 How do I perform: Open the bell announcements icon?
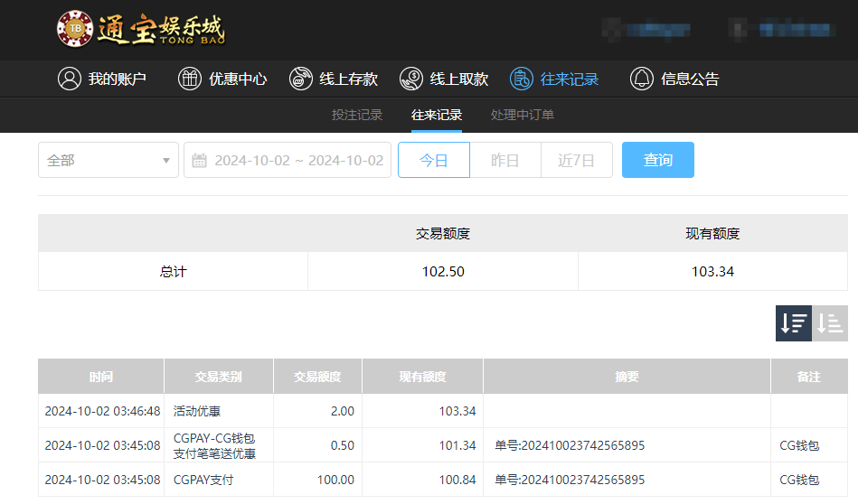pyautogui.click(x=642, y=79)
